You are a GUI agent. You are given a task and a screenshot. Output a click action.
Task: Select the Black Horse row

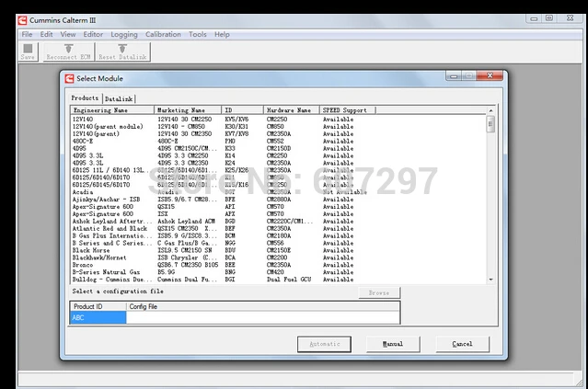pyautogui.click(x=280, y=250)
